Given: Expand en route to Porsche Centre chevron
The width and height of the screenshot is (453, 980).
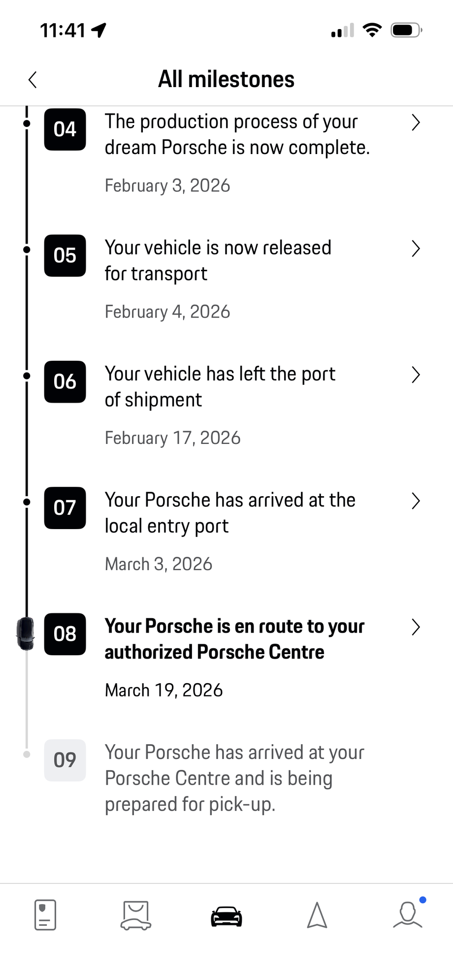Looking at the screenshot, I should [416, 627].
